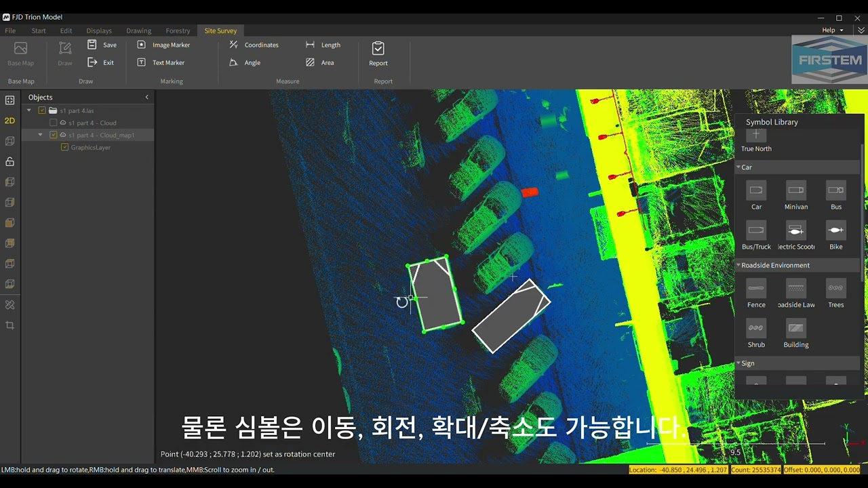Switch to 2D view mode
Screen dimensions: 868x488
point(9,121)
